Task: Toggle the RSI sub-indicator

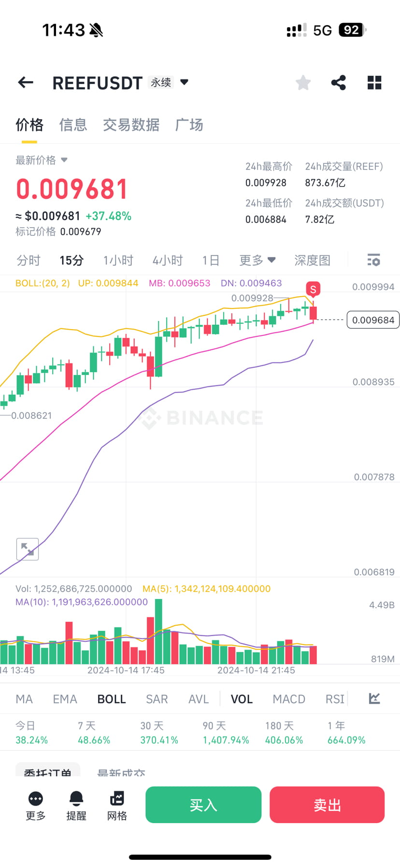Action: point(335,699)
